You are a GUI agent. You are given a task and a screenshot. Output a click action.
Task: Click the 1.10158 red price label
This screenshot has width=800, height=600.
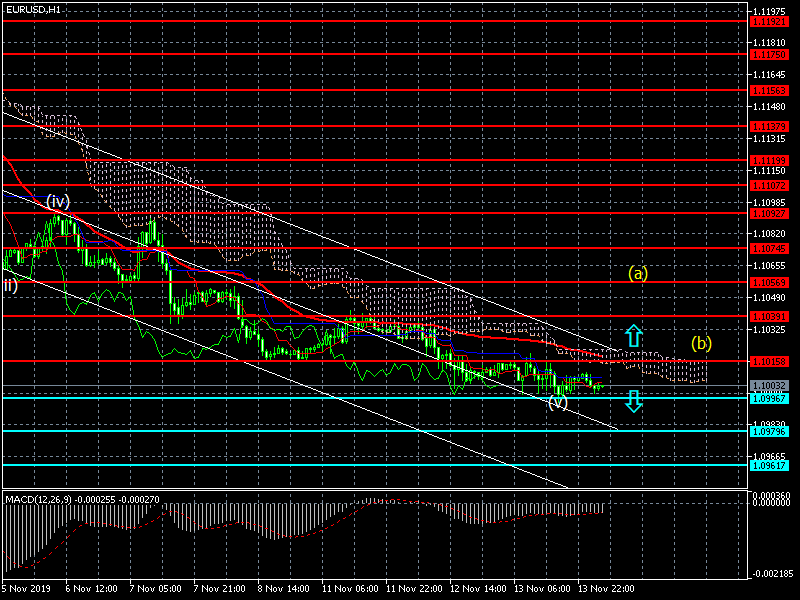coord(769,361)
